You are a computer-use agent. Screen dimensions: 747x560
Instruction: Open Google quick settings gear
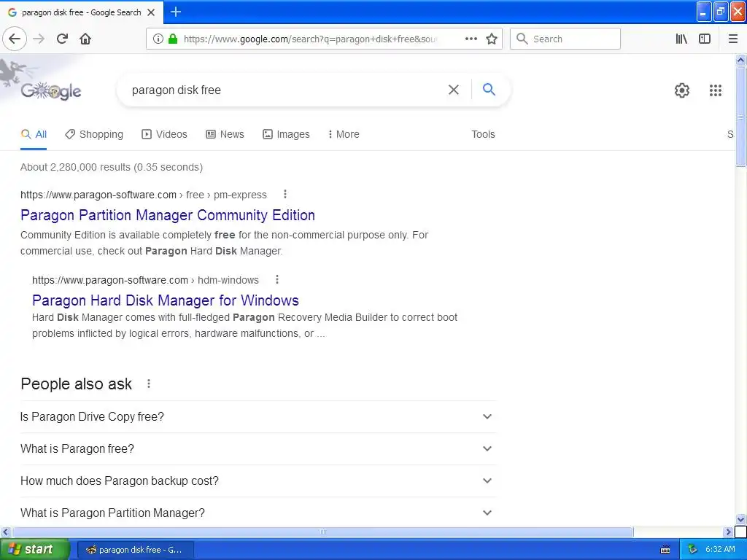[682, 90]
